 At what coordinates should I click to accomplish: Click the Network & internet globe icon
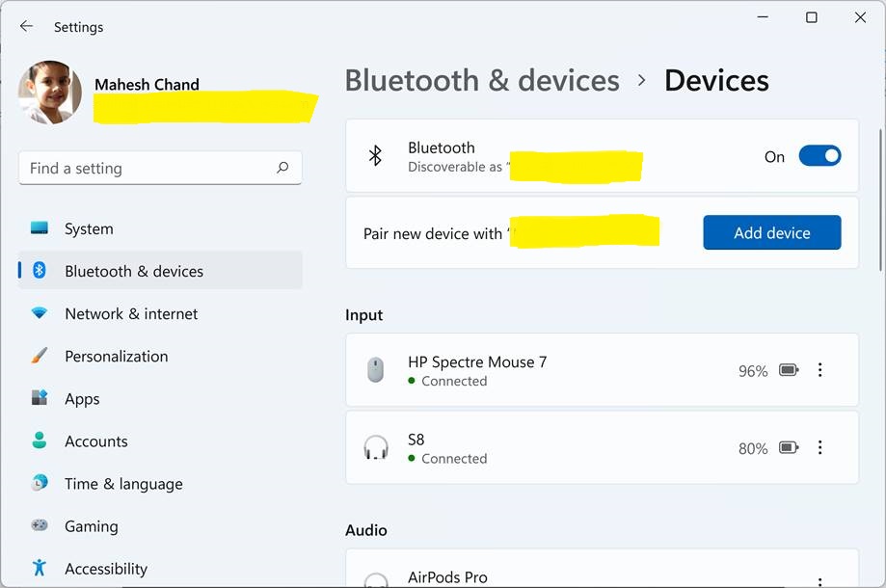(x=39, y=313)
